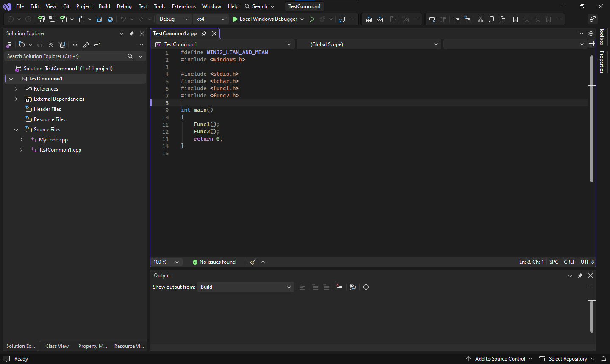Image resolution: width=610 pixels, height=364 pixels.
Task: Click the Cut scissors icon
Action: coord(480,19)
